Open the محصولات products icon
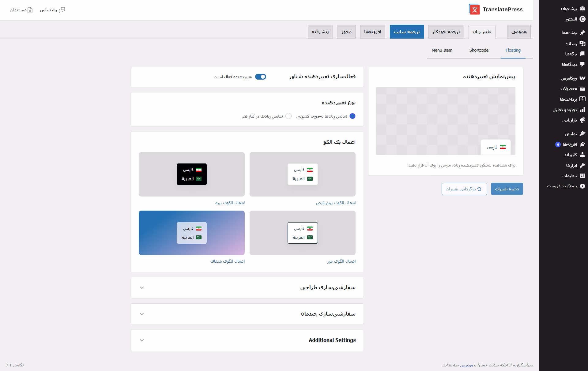The image size is (588, 371). point(582,88)
